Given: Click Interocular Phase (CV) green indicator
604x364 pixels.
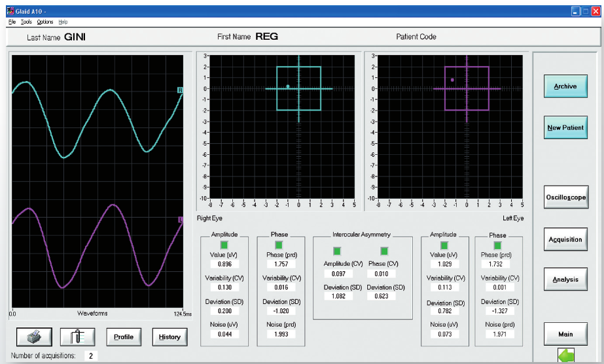Looking at the screenshot, I should click(x=384, y=251).
